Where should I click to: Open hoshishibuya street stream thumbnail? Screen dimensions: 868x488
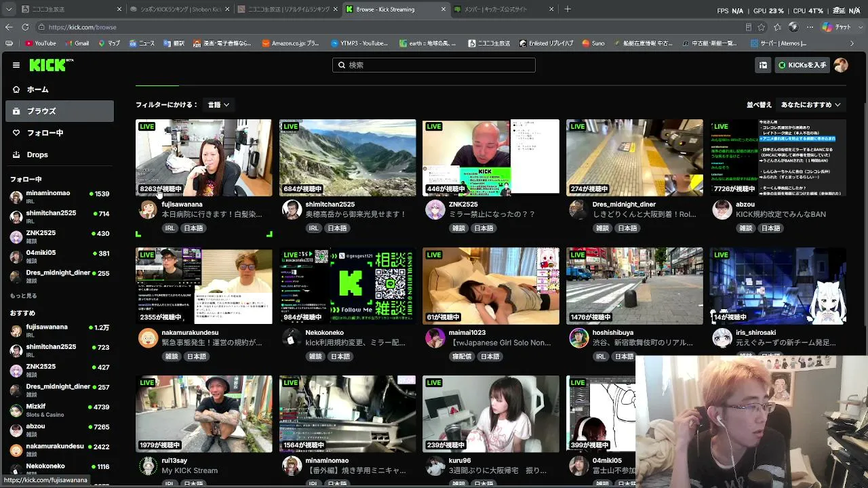pos(635,286)
